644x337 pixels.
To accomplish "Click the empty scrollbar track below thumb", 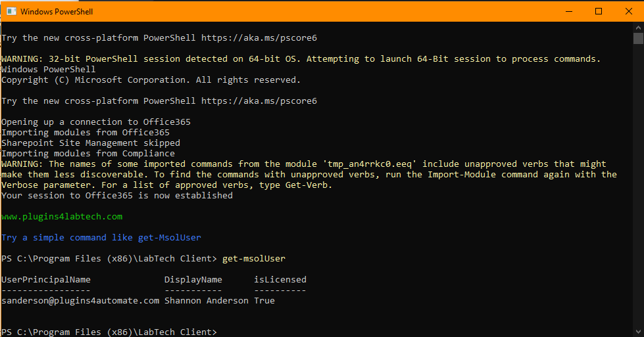I will point(638,185).
